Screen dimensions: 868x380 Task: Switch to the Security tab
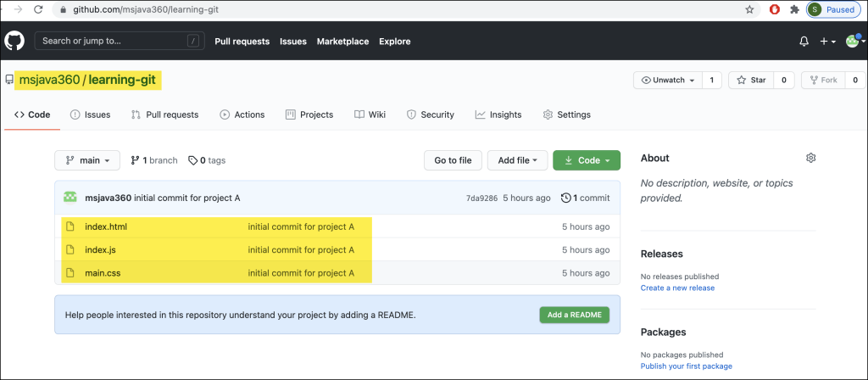430,115
